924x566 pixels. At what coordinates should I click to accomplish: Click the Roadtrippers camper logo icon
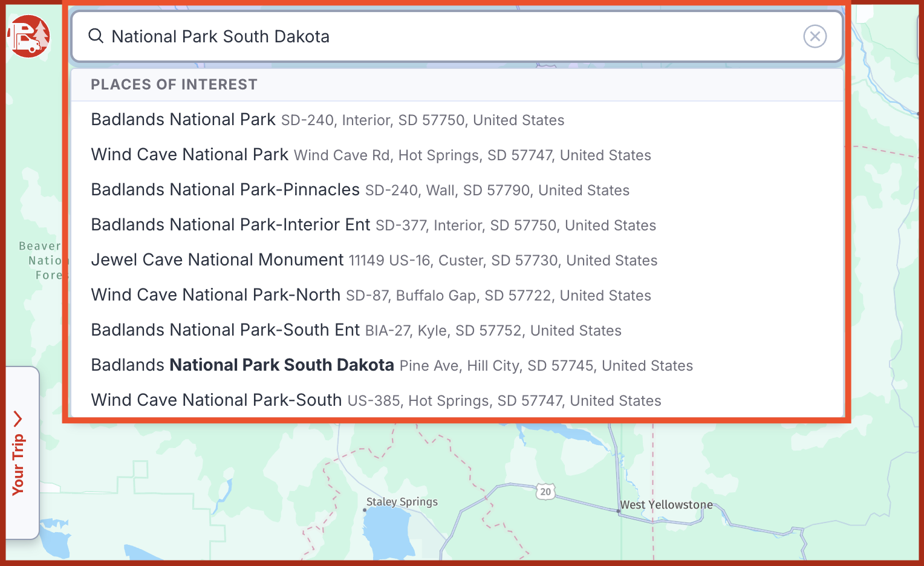click(28, 36)
